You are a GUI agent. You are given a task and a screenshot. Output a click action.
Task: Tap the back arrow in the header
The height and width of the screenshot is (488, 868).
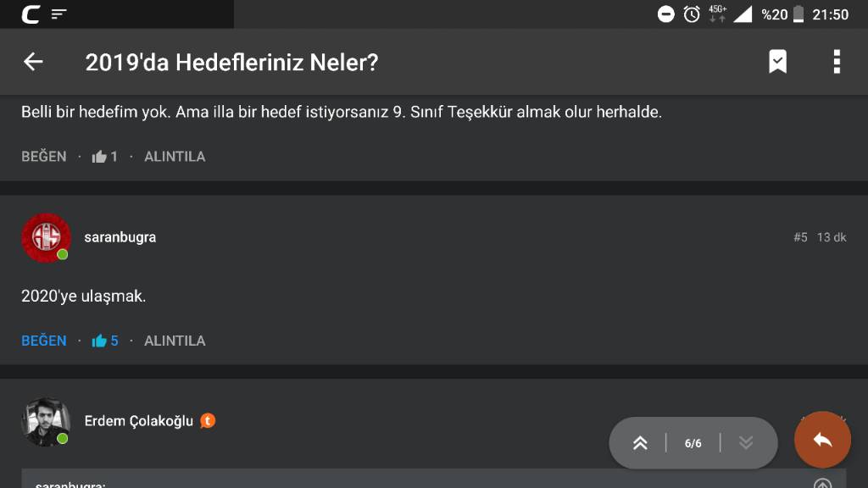33,62
